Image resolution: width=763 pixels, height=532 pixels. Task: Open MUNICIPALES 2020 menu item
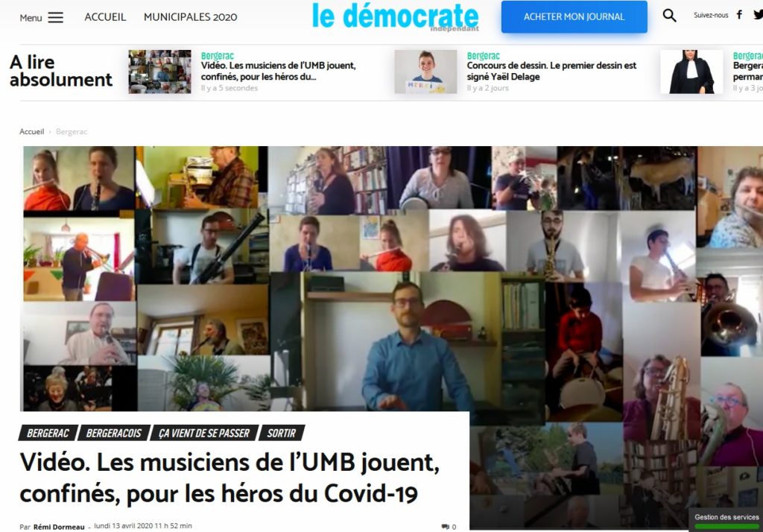[190, 17]
